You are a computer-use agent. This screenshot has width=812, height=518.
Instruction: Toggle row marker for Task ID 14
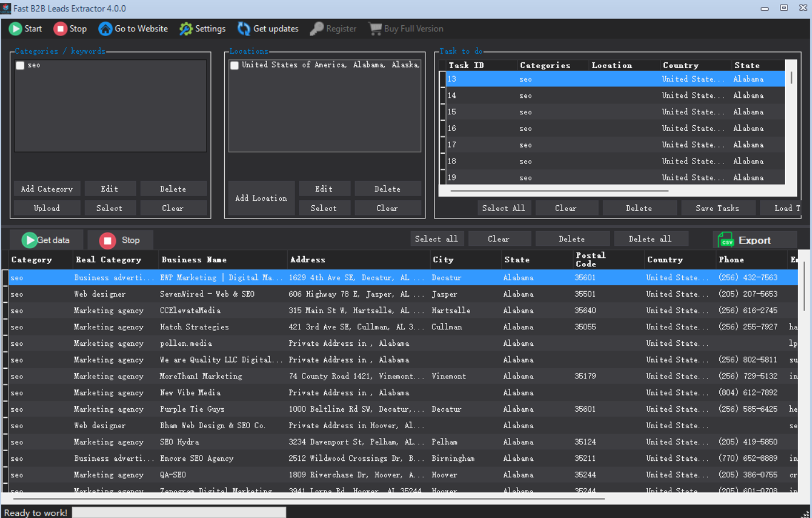tap(443, 96)
